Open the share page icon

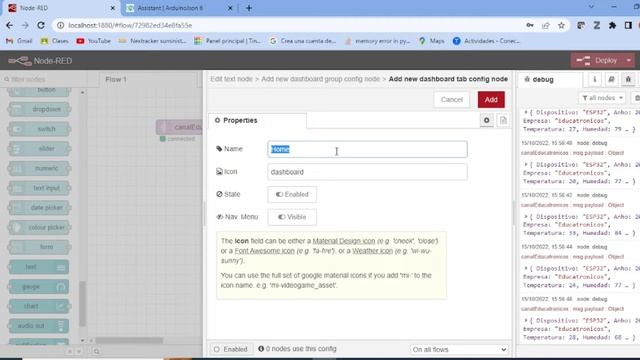[x=545, y=25]
